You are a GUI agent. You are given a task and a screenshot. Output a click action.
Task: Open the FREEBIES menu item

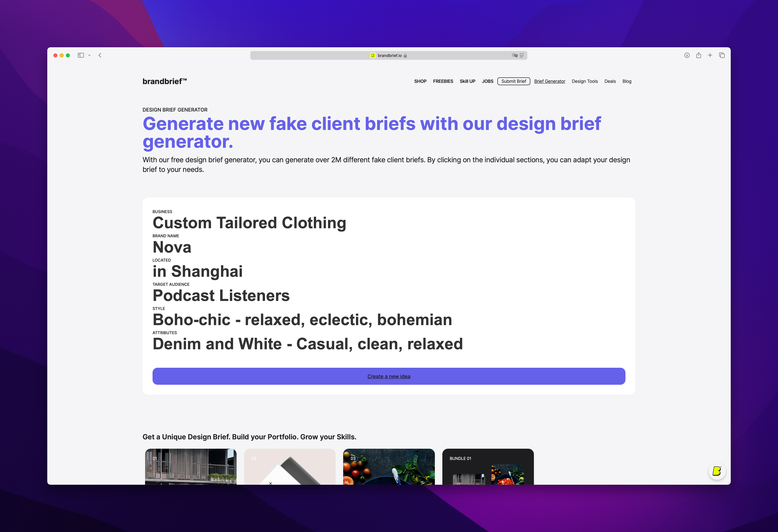tap(443, 81)
